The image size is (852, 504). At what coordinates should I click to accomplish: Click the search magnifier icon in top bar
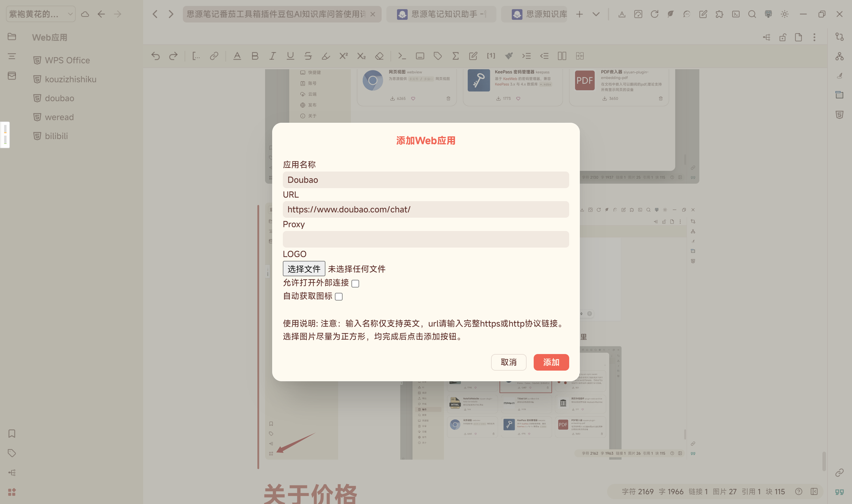[752, 14]
